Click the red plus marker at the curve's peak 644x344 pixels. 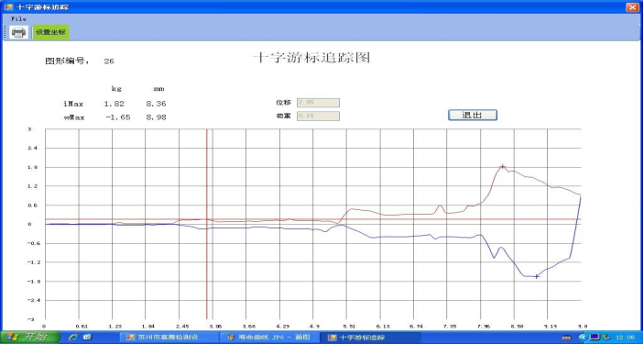[x=502, y=167]
